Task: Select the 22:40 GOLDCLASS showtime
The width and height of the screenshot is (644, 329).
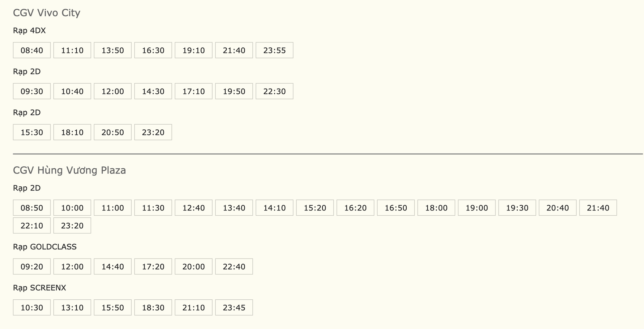Action: [x=234, y=267]
